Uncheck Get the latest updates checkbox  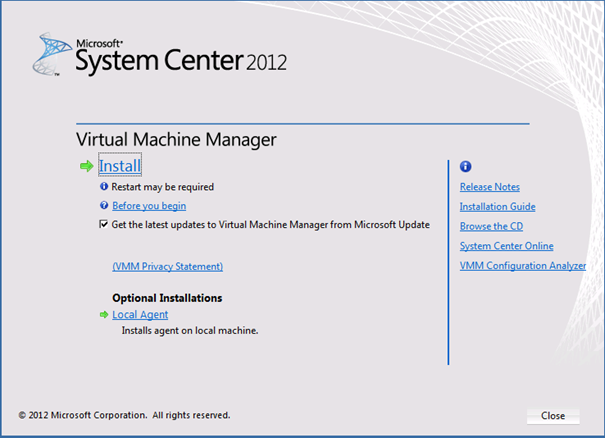103,224
